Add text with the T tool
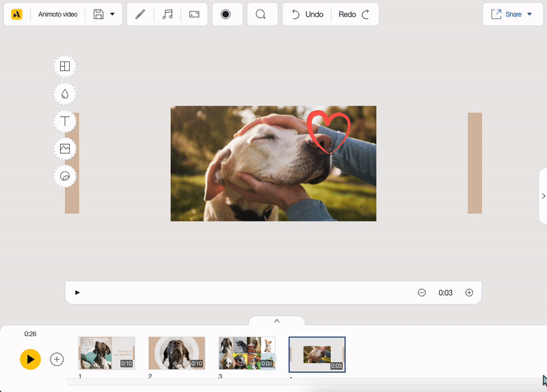 (x=65, y=122)
